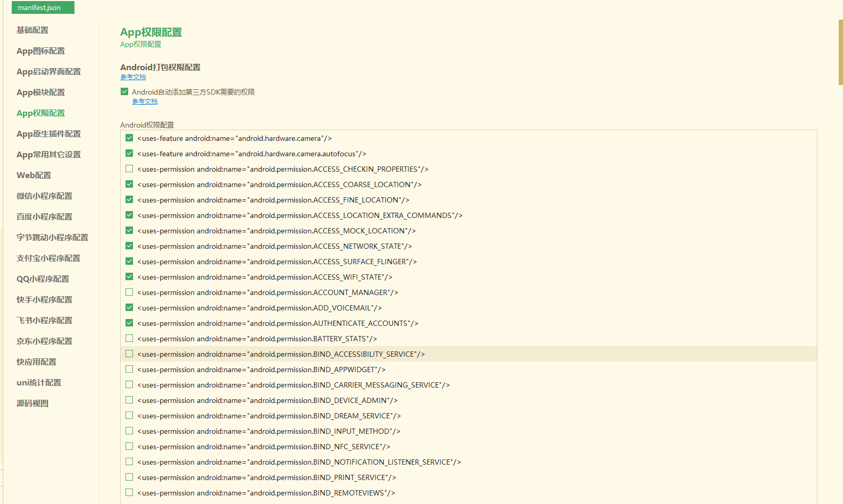The image size is (843, 504).
Task: Select App原生插件配置 in sidebar
Action: (48, 134)
